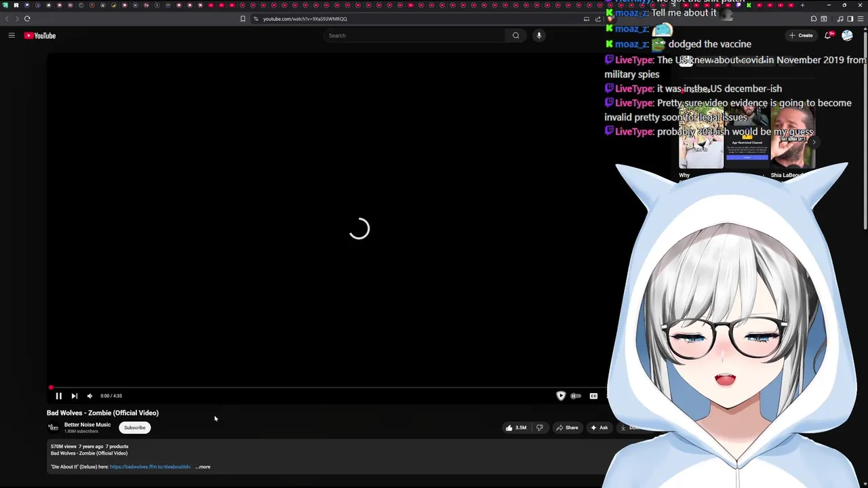Image resolution: width=868 pixels, height=488 pixels.
Task: Go to the YouTube home logo
Action: point(40,35)
